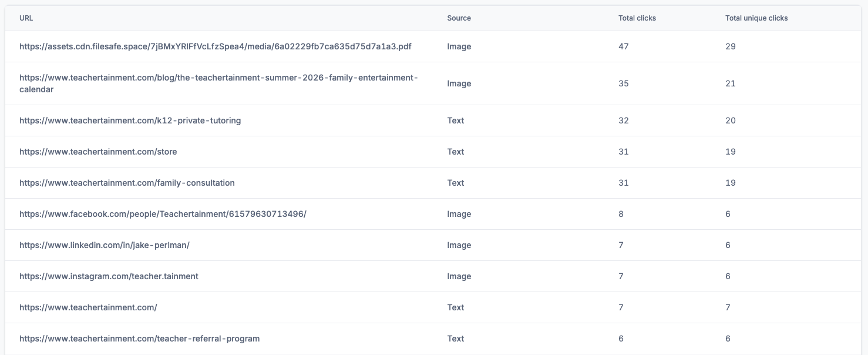Select Source 'Text' in the k12-private-tutoring row
Viewport: 868px width, 355px height.
[455, 120]
